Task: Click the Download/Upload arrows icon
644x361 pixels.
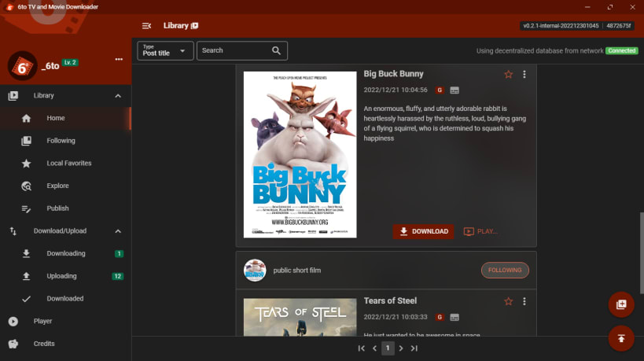Action: pos(13,231)
